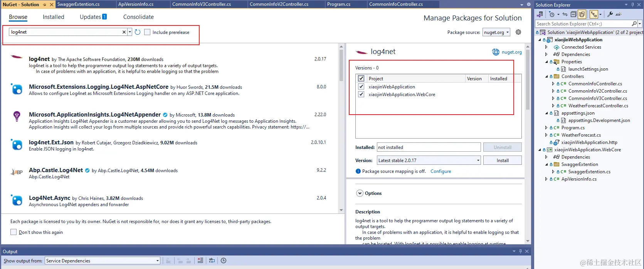Viewport: 644px width, 269px height.
Task: Click the log4net package feather icon in list
Action: pyautogui.click(x=17, y=57)
